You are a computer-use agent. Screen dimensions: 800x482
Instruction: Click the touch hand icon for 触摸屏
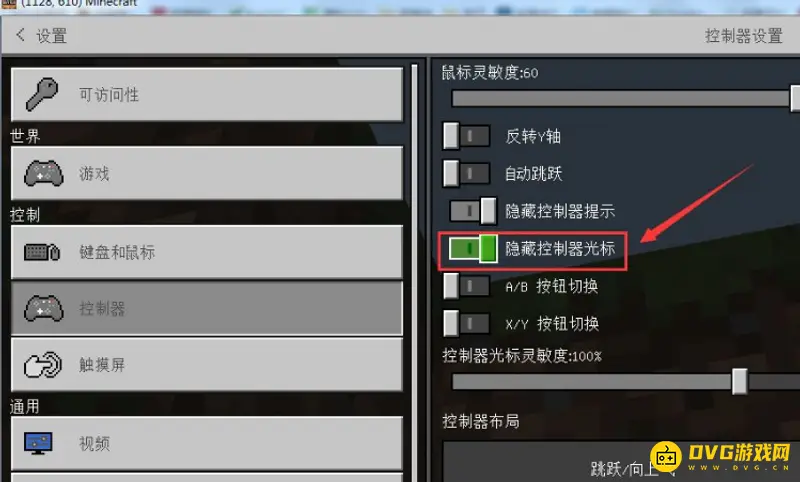pos(43,365)
